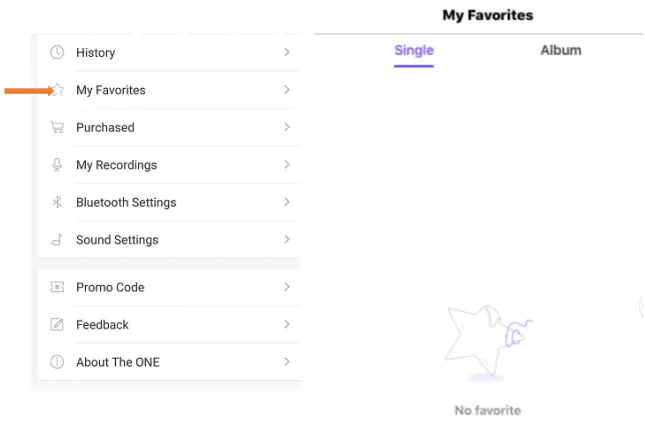Screen dimensions: 645x434
Task: Click the About The ONE info icon
Action: [x=57, y=362]
